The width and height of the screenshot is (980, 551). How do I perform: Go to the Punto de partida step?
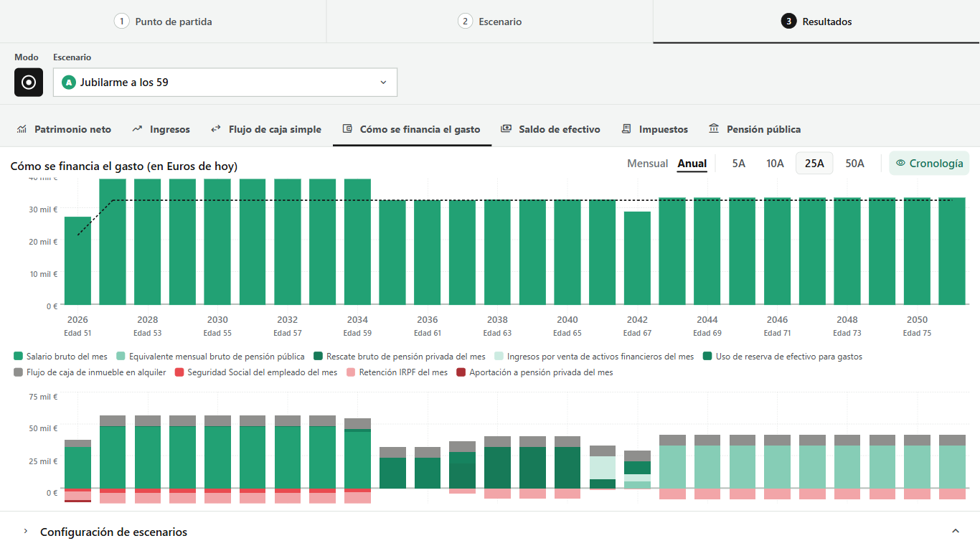pyautogui.click(x=163, y=22)
